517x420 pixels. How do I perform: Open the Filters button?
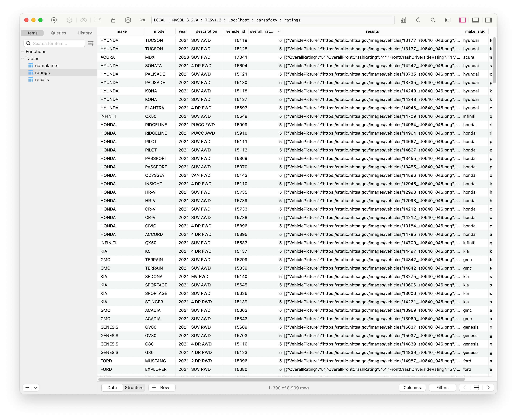point(442,388)
